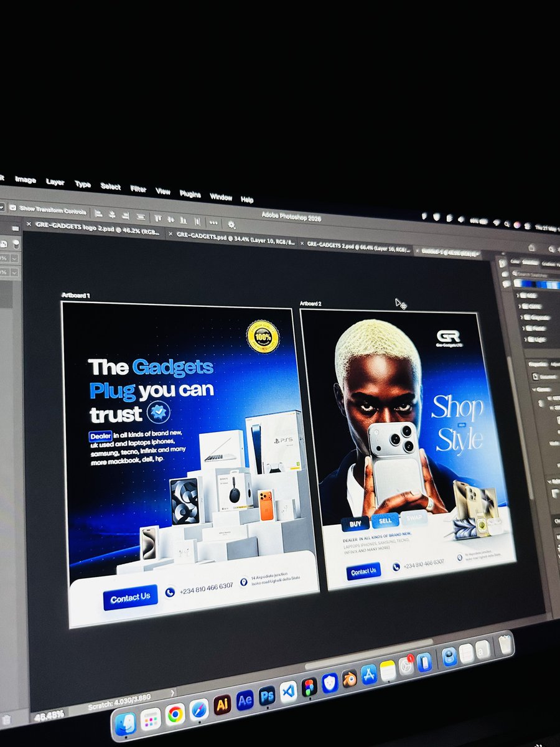This screenshot has width=560, height=747.
Task: Open the Window menu
Action: click(221, 197)
